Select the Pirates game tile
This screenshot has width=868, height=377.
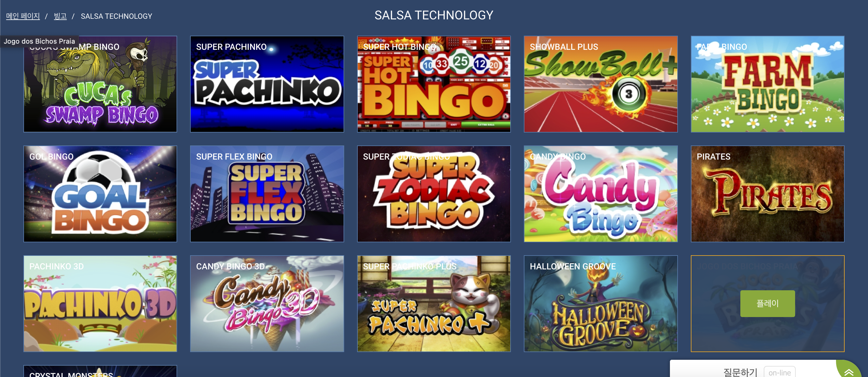click(767, 194)
